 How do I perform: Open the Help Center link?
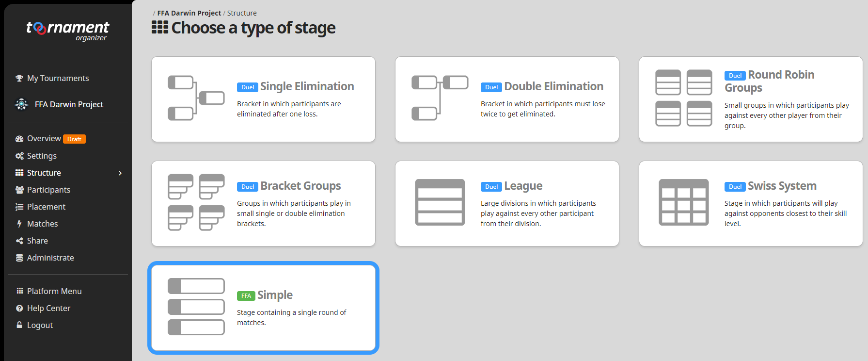(x=48, y=308)
